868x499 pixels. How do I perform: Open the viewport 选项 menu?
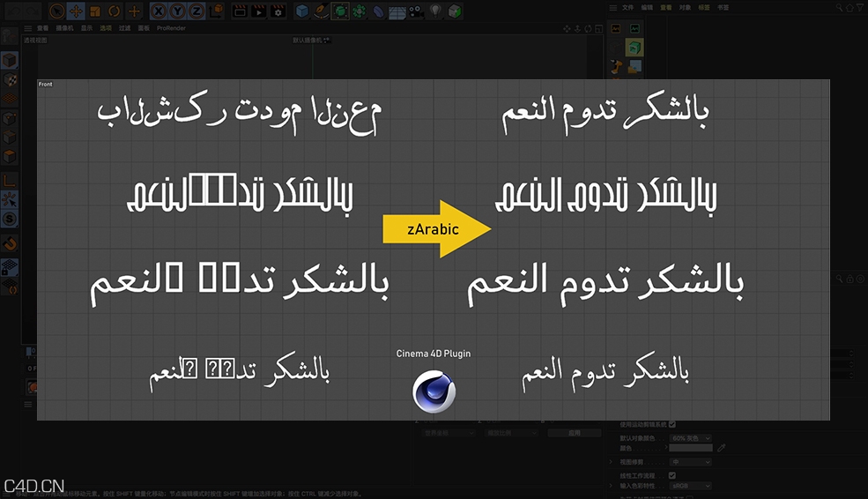point(106,28)
